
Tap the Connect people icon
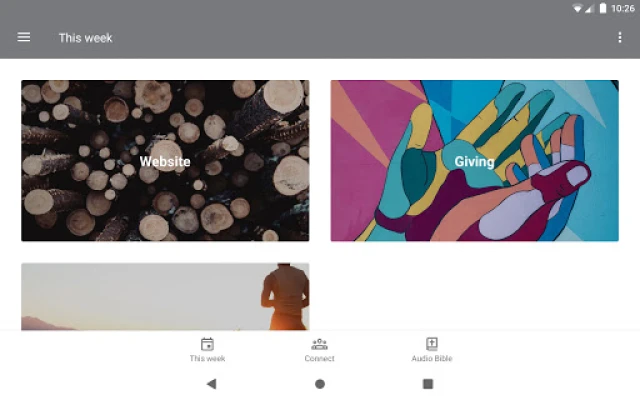click(319, 344)
